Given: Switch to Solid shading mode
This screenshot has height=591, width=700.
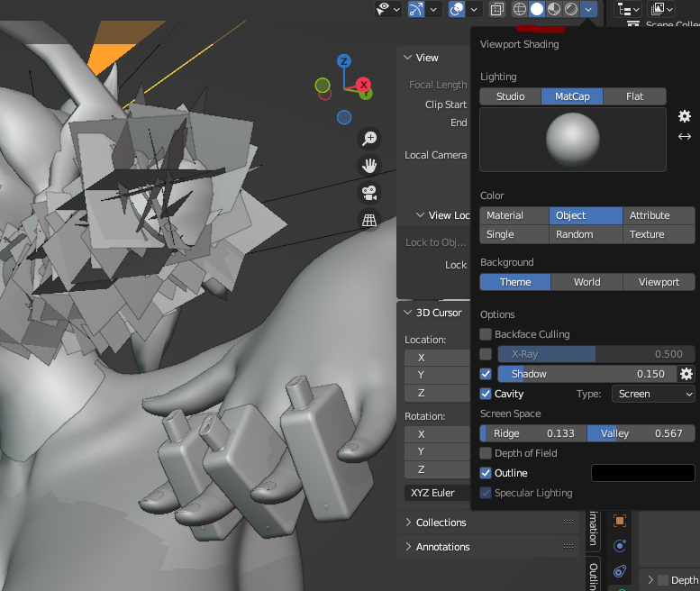Looking at the screenshot, I should pyautogui.click(x=537, y=9).
